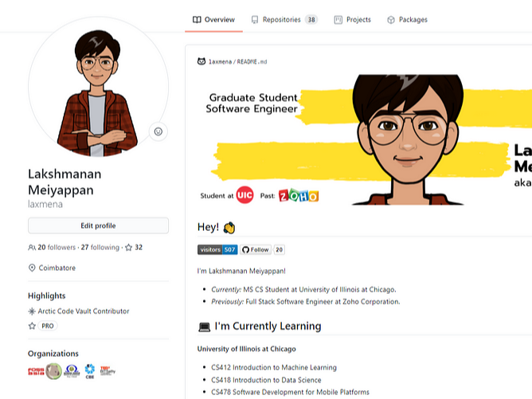Open the second organization avatar with animal
Viewport: 532px width, 399px height.
coord(53,370)
